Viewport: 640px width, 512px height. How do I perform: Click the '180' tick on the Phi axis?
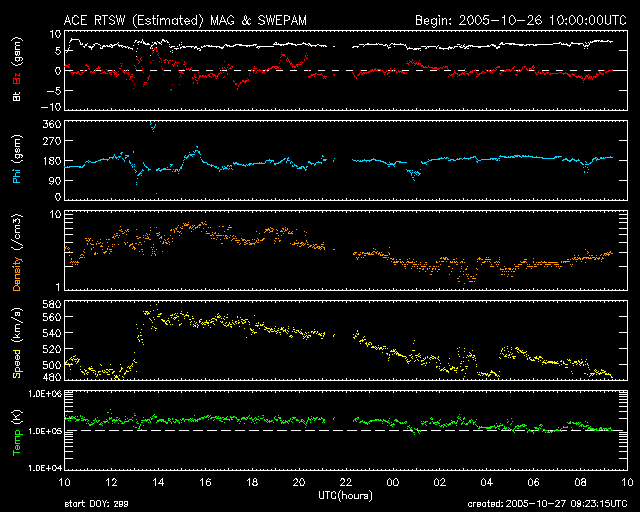(52, 161)
